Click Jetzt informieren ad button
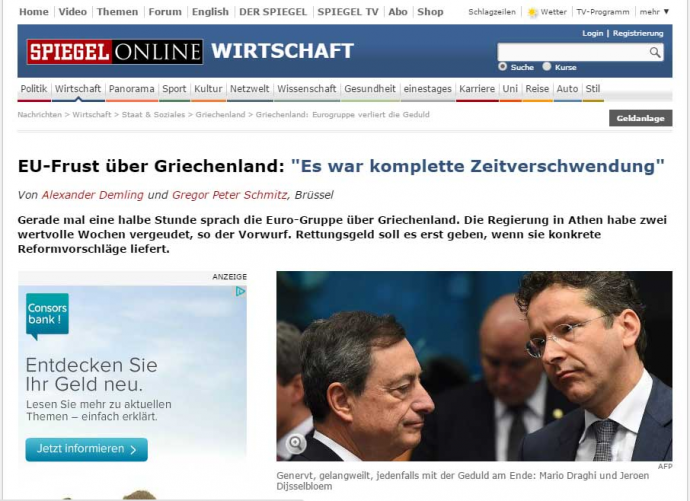690x501 pixels. pyautogui.click(x=87, y=449)
